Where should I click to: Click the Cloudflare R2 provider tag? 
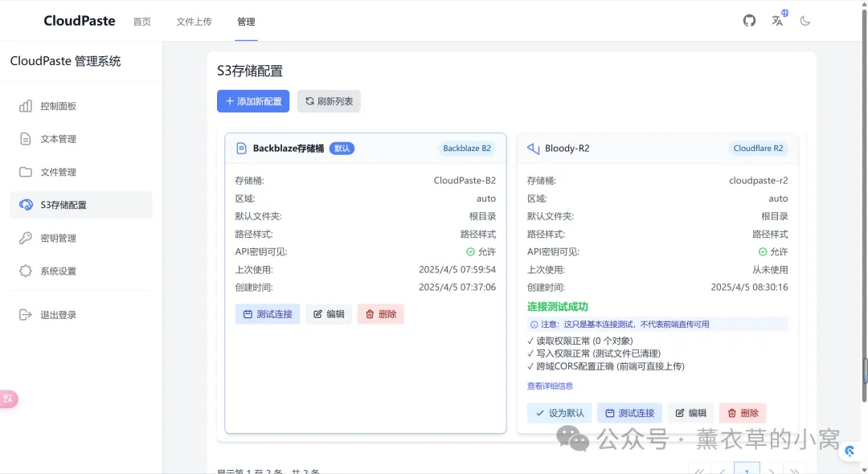pos(758,149)
